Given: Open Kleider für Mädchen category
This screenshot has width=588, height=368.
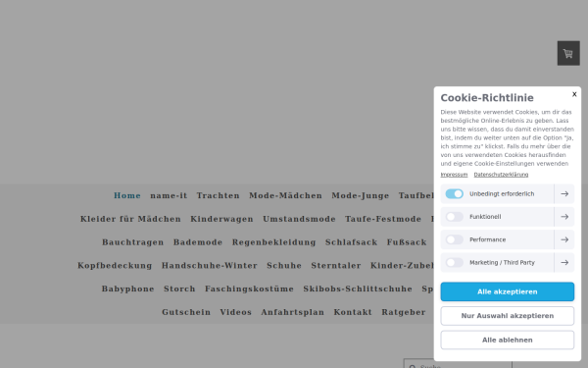Looking at the screenshot, I should tap(130, 219).
